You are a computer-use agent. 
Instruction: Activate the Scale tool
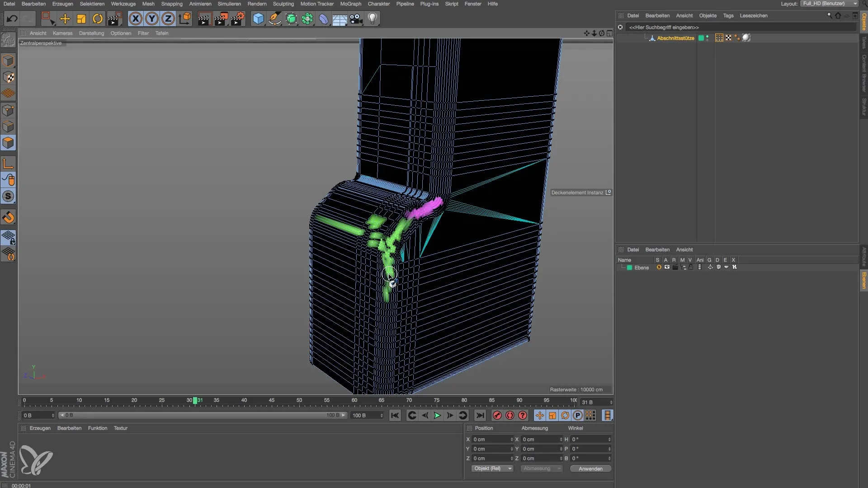pos(81,19)
